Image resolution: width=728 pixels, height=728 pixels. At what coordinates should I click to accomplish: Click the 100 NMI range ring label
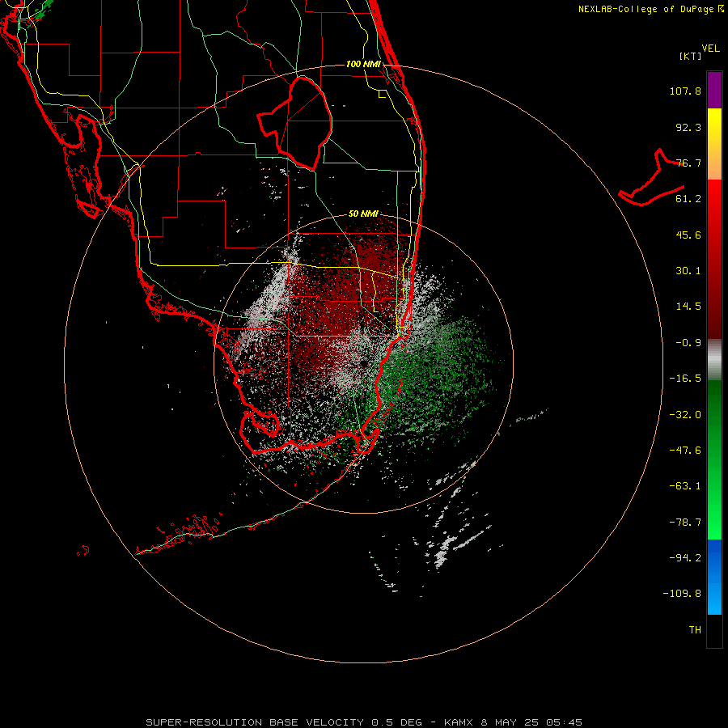pyautogui.click(x=363, y=64)
